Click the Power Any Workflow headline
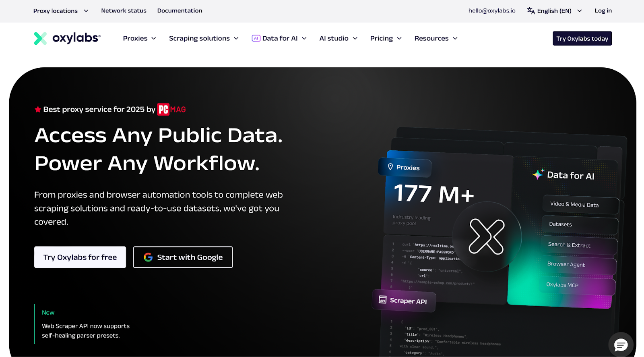 [x=147, y=164]
